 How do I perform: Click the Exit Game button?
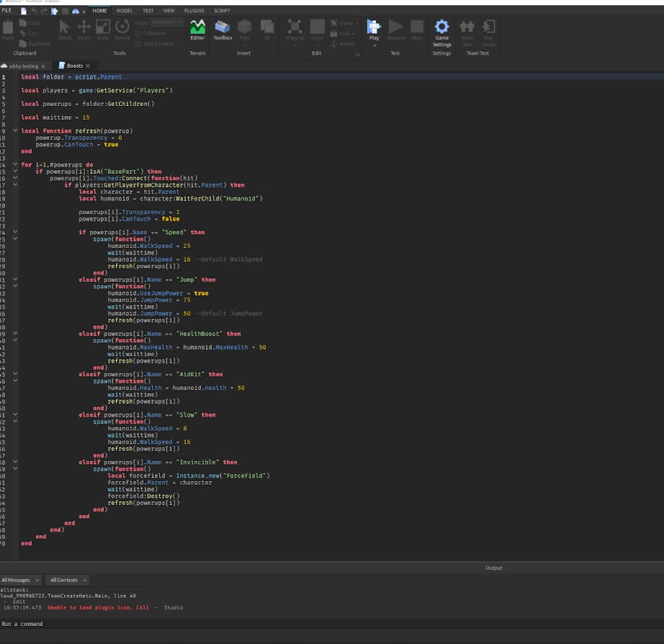pyautogui.click(x=489, y=29)
